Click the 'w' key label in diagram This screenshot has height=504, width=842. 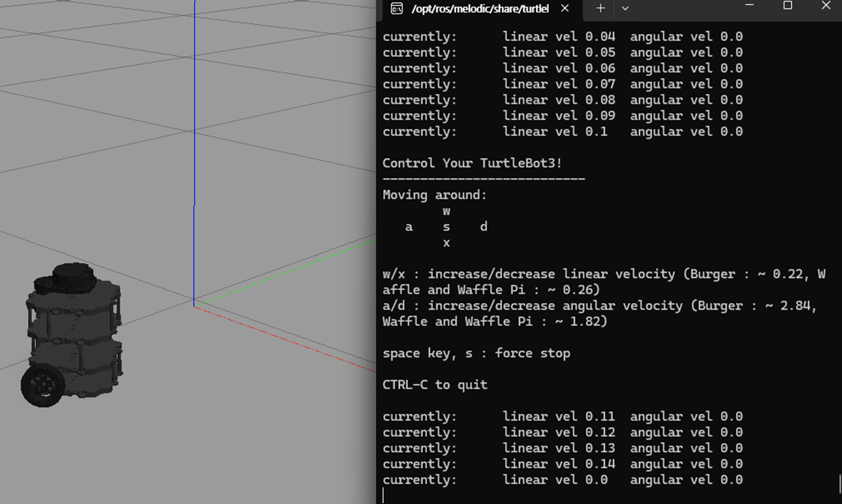click(x=446, y=211)
